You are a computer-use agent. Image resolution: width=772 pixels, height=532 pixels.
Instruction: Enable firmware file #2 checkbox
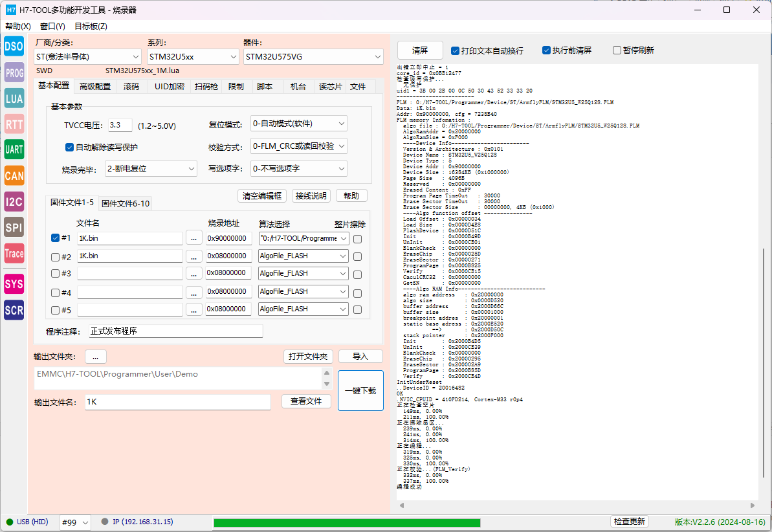click(55, 257)
